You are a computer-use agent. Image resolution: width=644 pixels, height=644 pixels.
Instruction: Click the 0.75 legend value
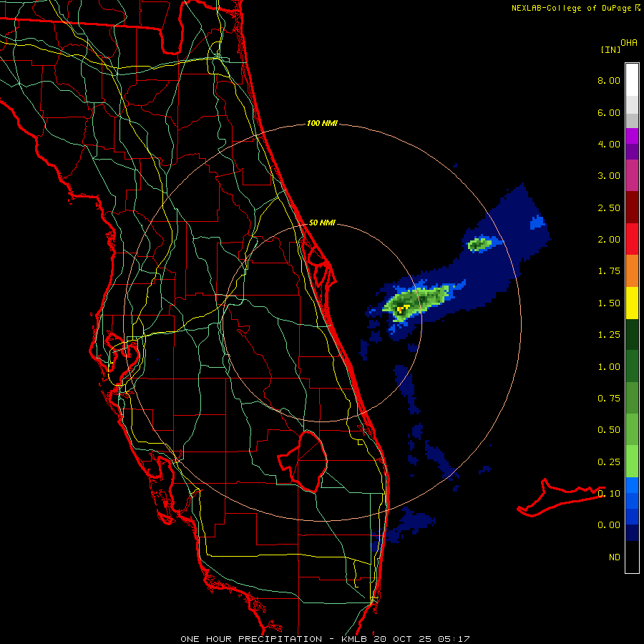pos(609,399)
